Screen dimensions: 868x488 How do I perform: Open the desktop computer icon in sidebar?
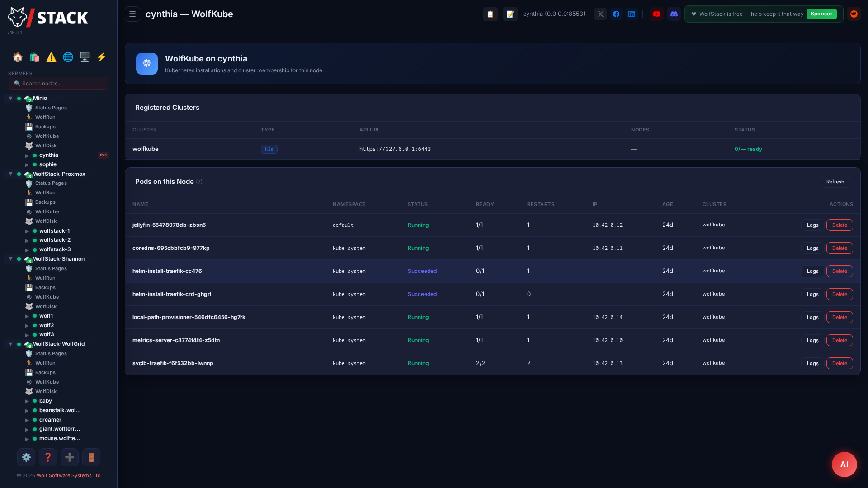point(85,57)
